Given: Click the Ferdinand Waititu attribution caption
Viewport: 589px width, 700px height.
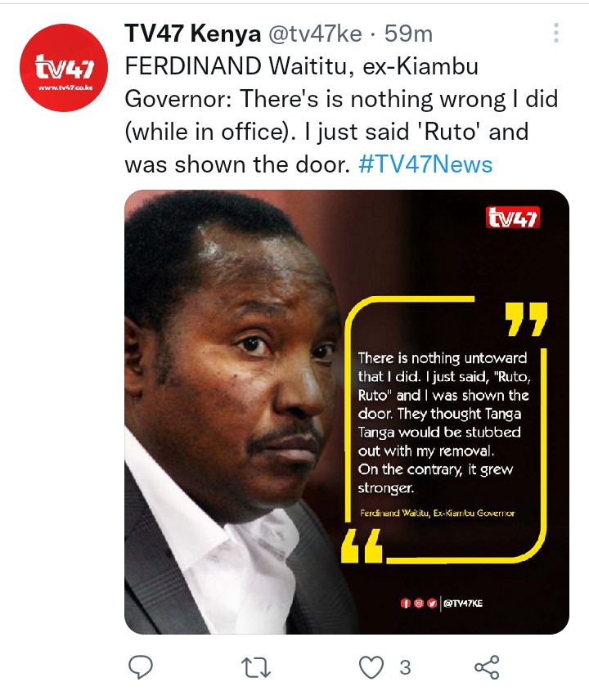Looking at the screenshot, I should pos(437,513).
